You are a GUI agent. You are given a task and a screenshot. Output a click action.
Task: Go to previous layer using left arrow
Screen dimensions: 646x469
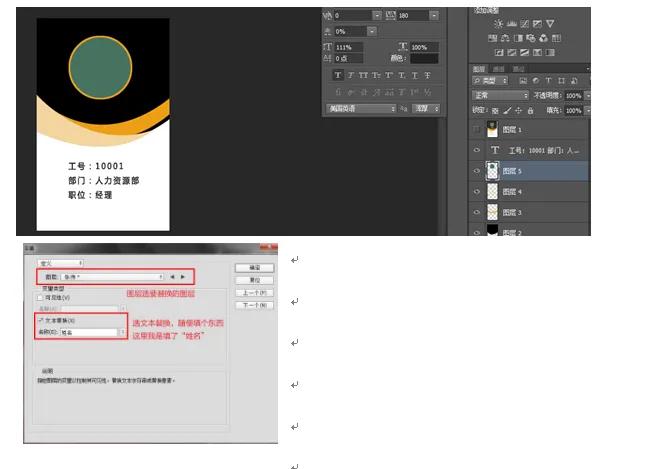click(172, 276)
